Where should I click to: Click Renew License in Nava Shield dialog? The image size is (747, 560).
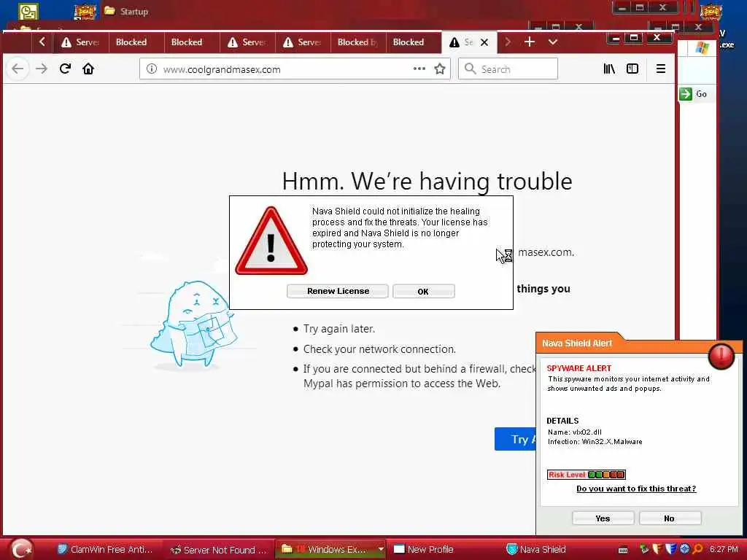338,291
